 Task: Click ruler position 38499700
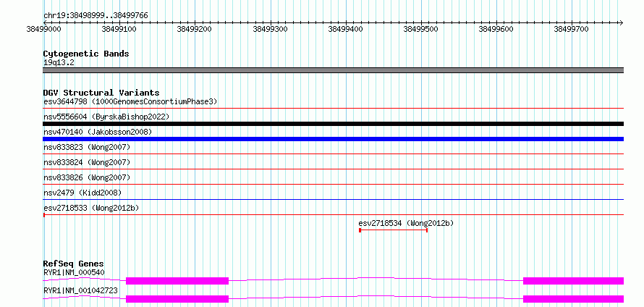tap(572, 29)
